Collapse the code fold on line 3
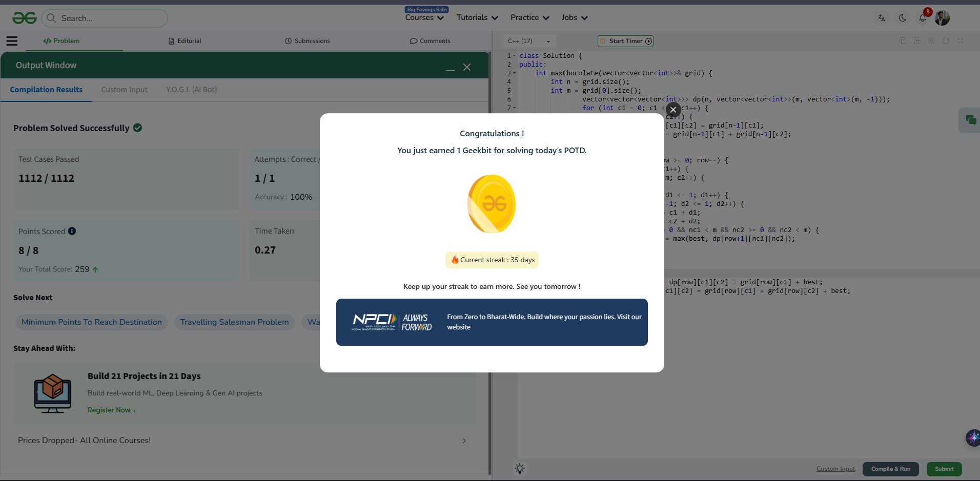 tap(514, 73)
